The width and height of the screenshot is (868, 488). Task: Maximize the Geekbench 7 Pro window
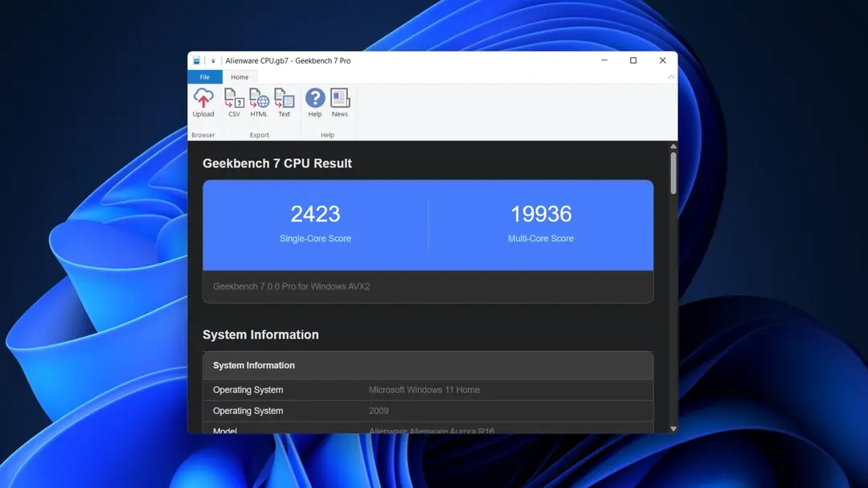pos(633,60)
